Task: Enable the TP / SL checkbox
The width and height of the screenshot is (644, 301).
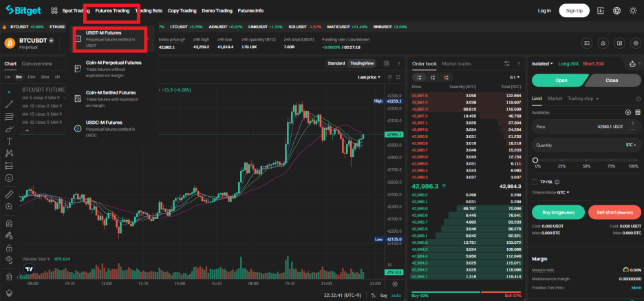Action: (535, 182)
